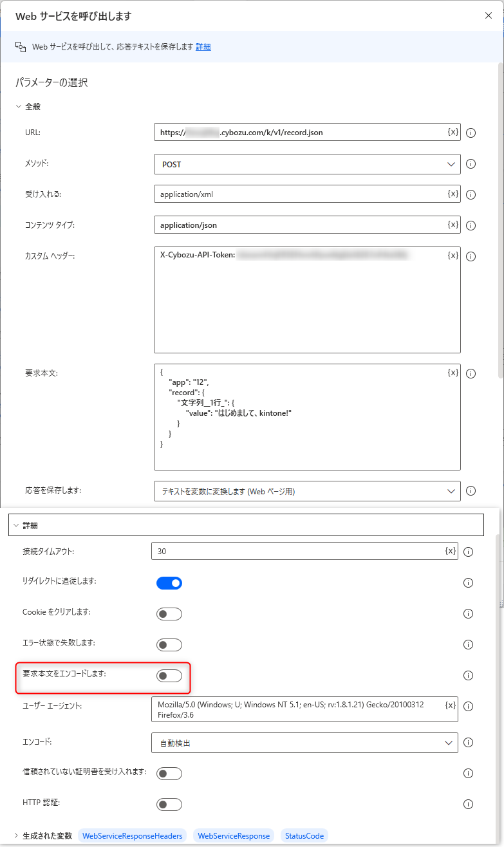Click the コンテンツ タイプ application/json field
The image size is (504, 847).
pyautogui.click(x=307, y=225)
